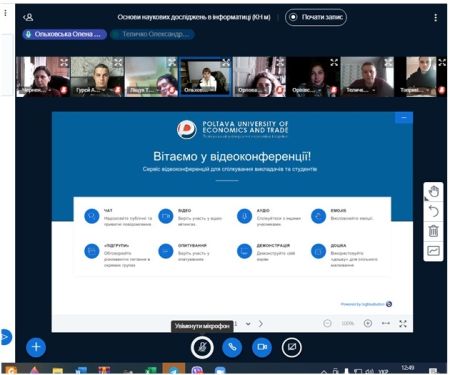Fullscreen the Ольховська webcam video

tap(226, 62)
